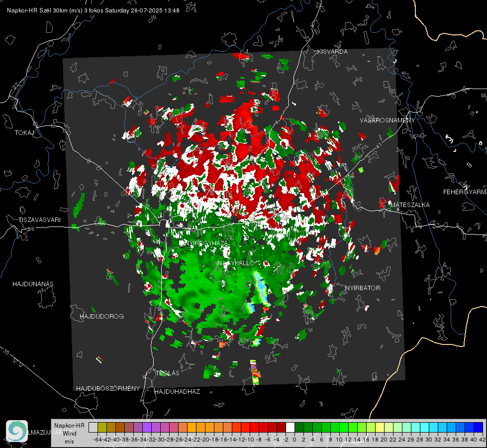Select the VÁSÁROSNAMÉNY town label
Image resolution: width=487 pixels, height=448 pixels.
[388, 120]
